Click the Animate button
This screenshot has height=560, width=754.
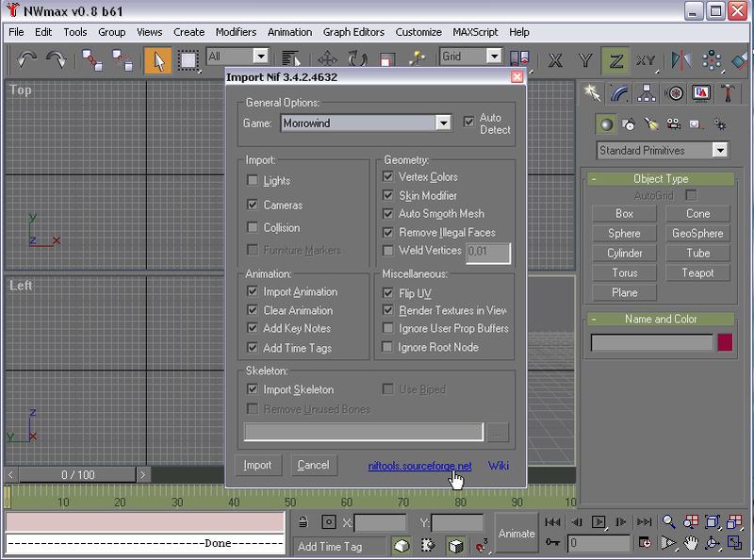pos(516,533)
